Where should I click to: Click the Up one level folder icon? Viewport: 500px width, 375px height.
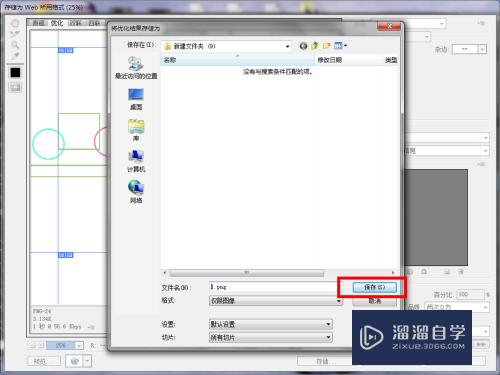[x=314, y=46]
